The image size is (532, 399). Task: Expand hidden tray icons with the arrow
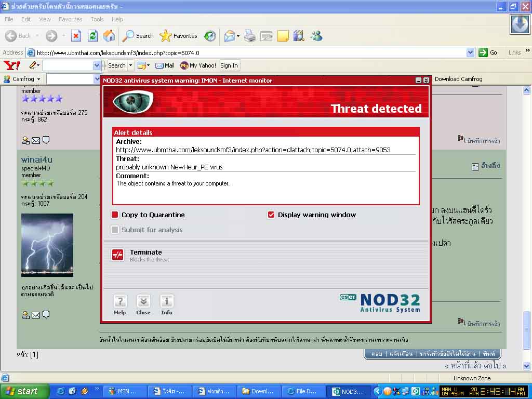pos(377,392)
